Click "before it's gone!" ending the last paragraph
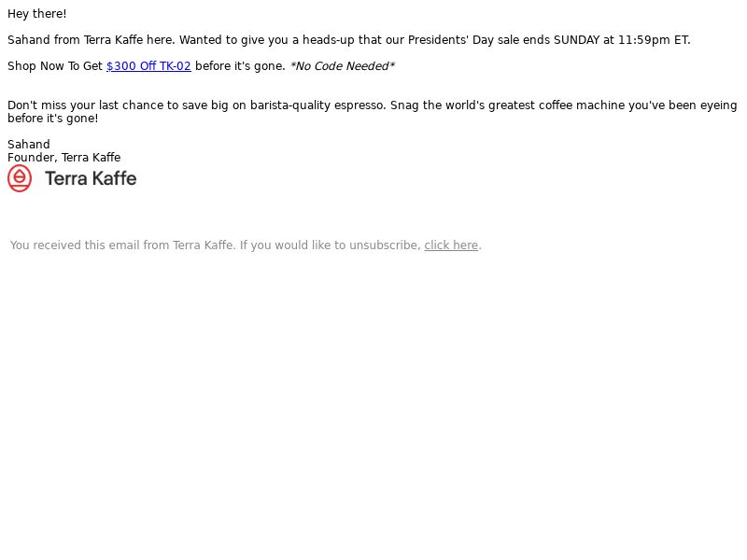The image size is (747, 560). 52,119
